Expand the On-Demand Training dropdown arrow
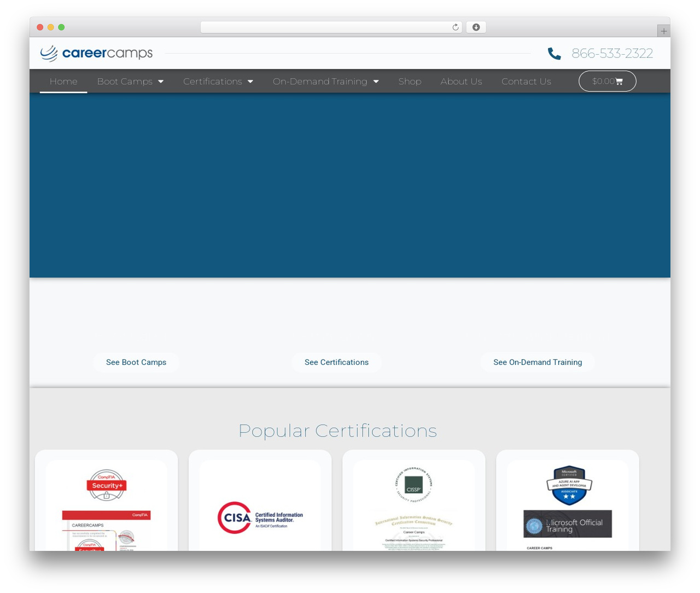The image size is (700, 593). click(376, 82)
